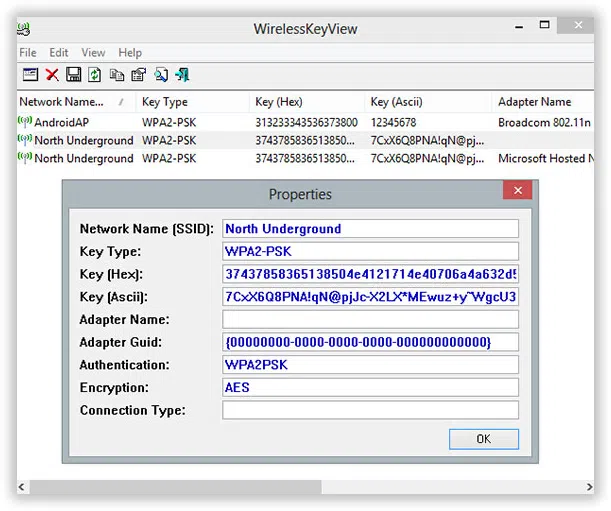Click the Network Name (SSID) field
Image resolution: width=611 pixels, height=511 pixels.
pos(370,228)
